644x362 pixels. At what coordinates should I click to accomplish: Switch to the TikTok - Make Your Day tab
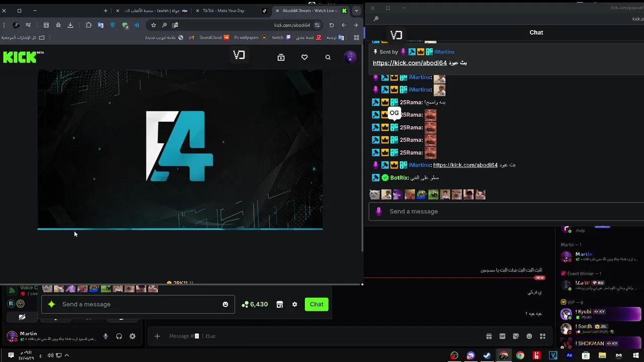(230, 11)
